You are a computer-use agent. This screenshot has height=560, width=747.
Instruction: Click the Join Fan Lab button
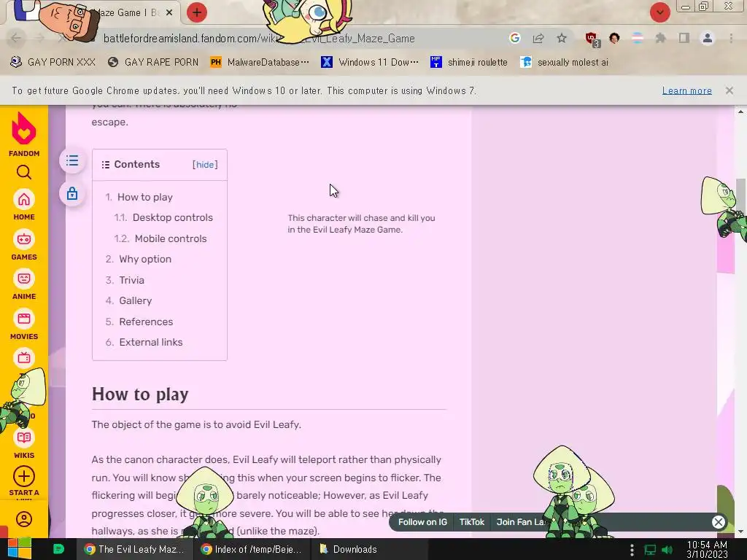click(520, 522)
